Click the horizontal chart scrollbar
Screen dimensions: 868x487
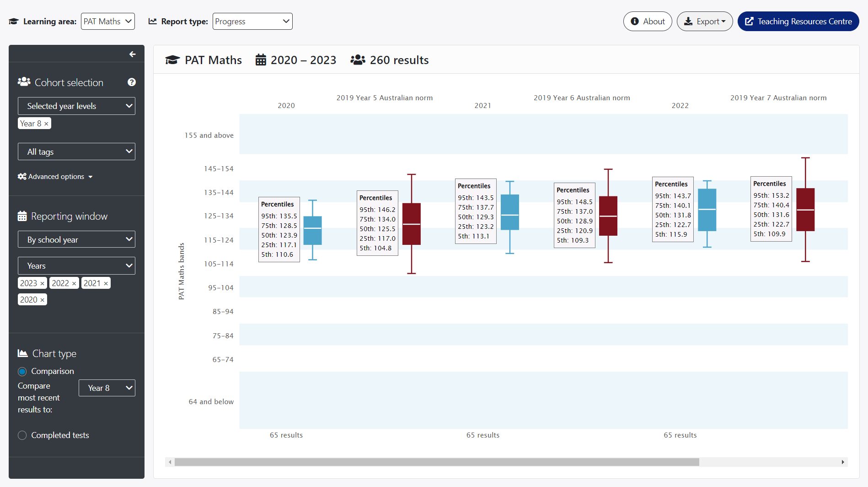coord(436,462)
